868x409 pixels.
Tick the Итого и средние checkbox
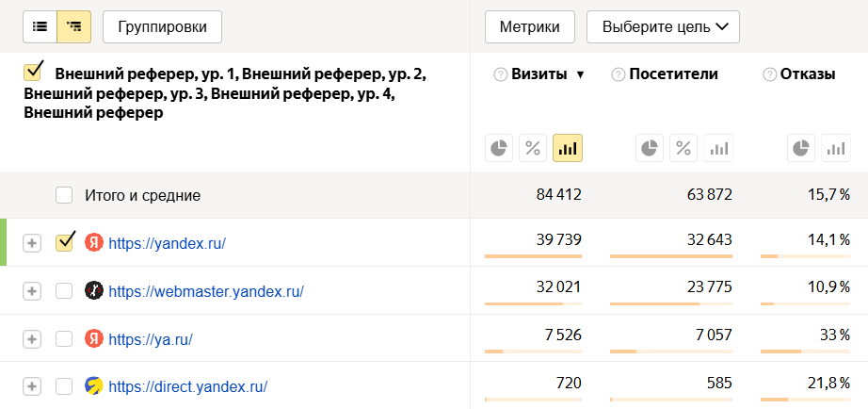coord(64,195)
